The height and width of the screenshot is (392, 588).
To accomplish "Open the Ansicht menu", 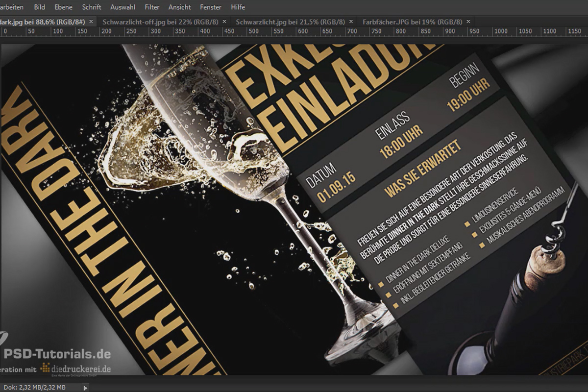I will [x=180, y=7].
